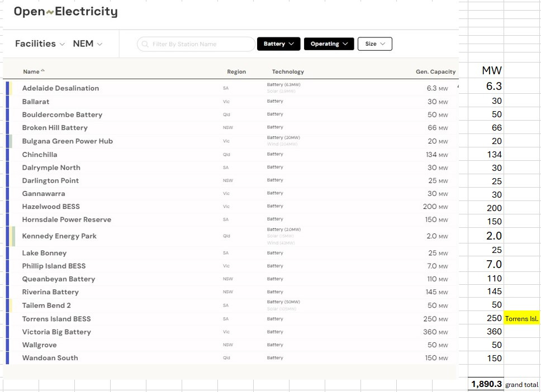Sort by the Technology column header
Viewport: 541px width, 392px height.
click(x=288, y=71)
